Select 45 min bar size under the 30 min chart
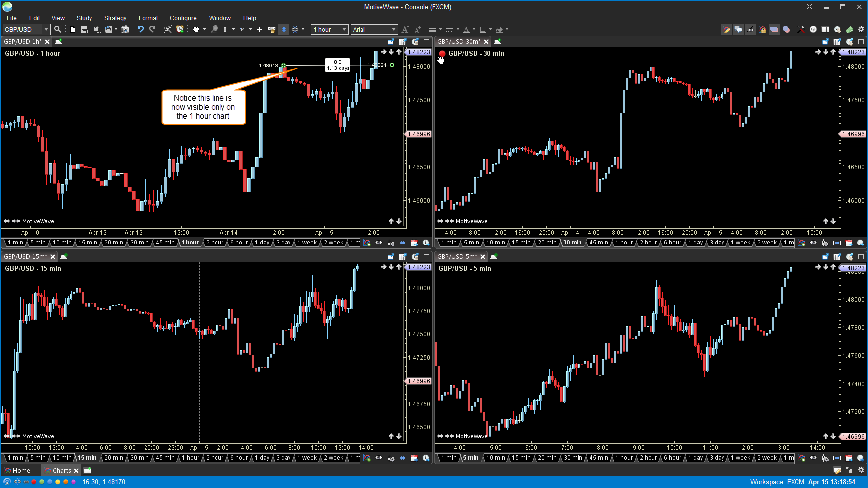The width and height of the screenshot is (868, 488). point(599,243)
